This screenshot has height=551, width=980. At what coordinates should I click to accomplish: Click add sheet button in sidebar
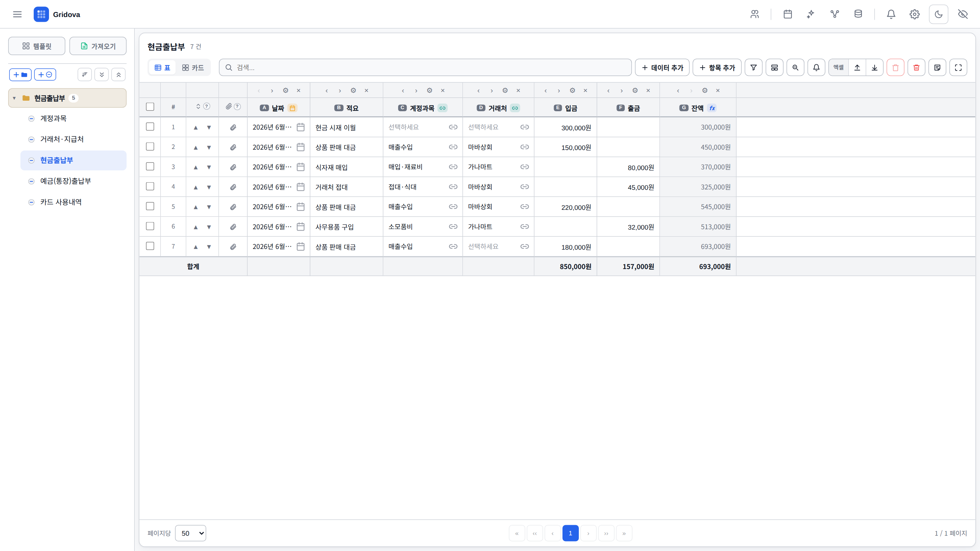(x=45, y=74)
